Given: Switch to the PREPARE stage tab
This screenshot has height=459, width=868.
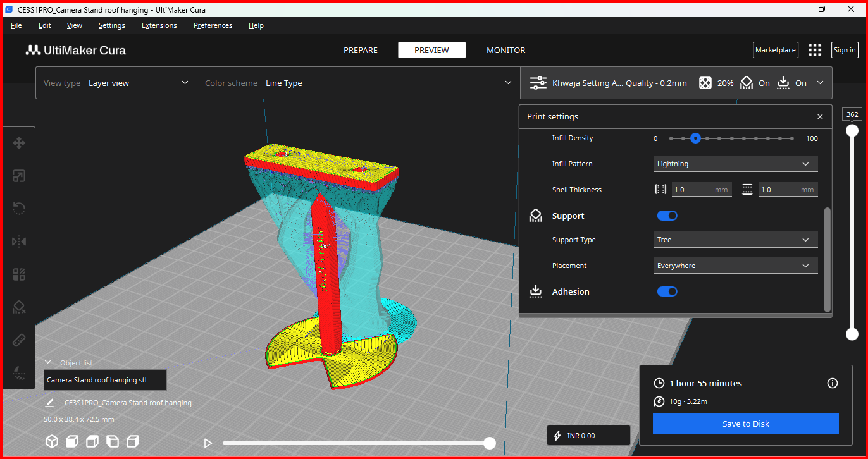Looking at the screenshot, I should (x=361, y=50).
